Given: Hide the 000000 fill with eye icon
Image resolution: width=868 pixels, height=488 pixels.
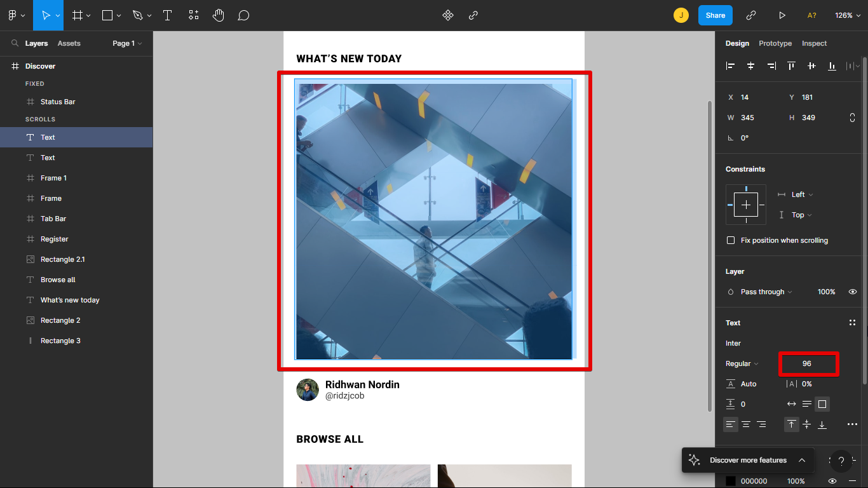Looking at the screenshot, I should pyautogui.click(x=832, y=481).
